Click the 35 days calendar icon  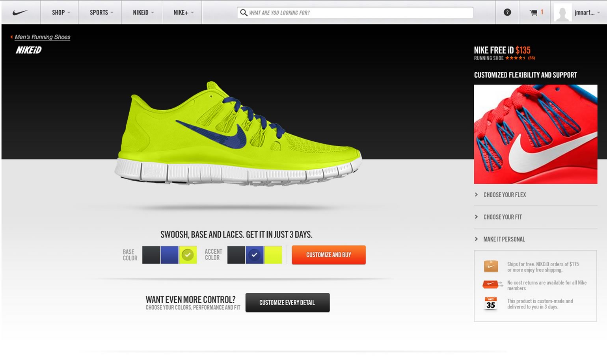pyautogui.click(x=491, y=303)
